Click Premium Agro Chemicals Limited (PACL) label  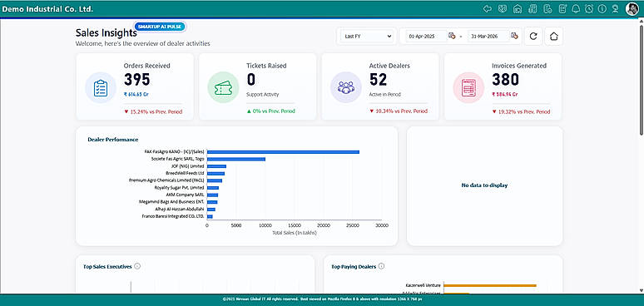coord(166,180)
